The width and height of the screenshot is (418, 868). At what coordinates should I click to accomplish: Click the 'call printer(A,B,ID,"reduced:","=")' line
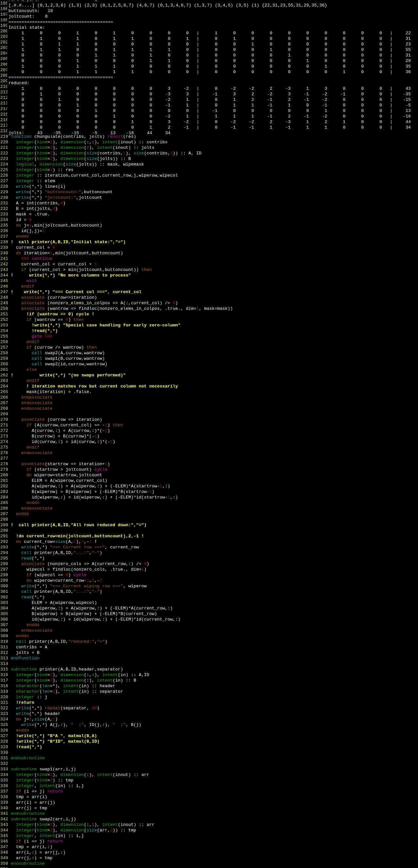click(62, 641)
